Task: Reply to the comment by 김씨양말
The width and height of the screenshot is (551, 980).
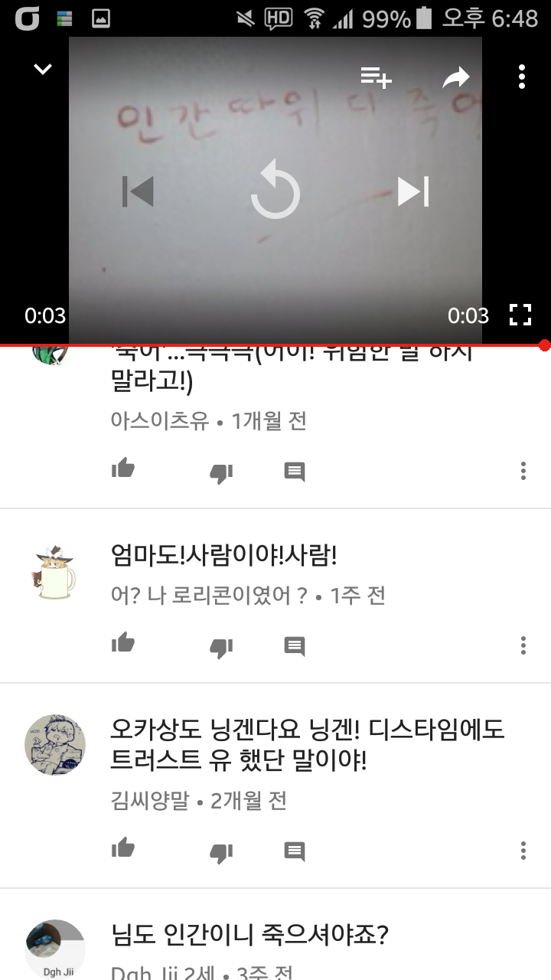Action: 295,851
